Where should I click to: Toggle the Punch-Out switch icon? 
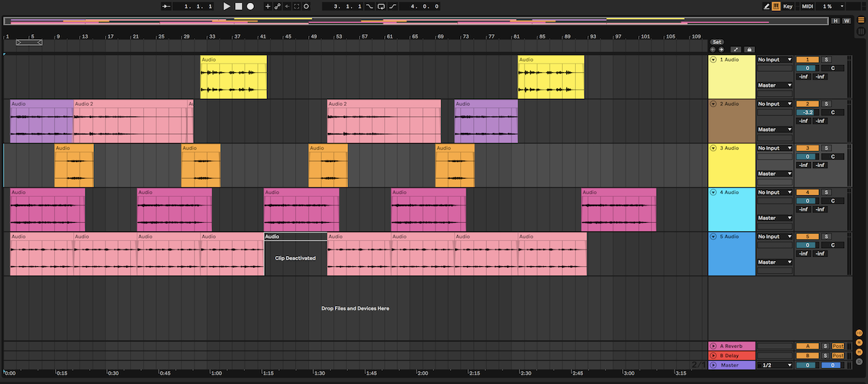pyautogui.click(x=393, y=6)
